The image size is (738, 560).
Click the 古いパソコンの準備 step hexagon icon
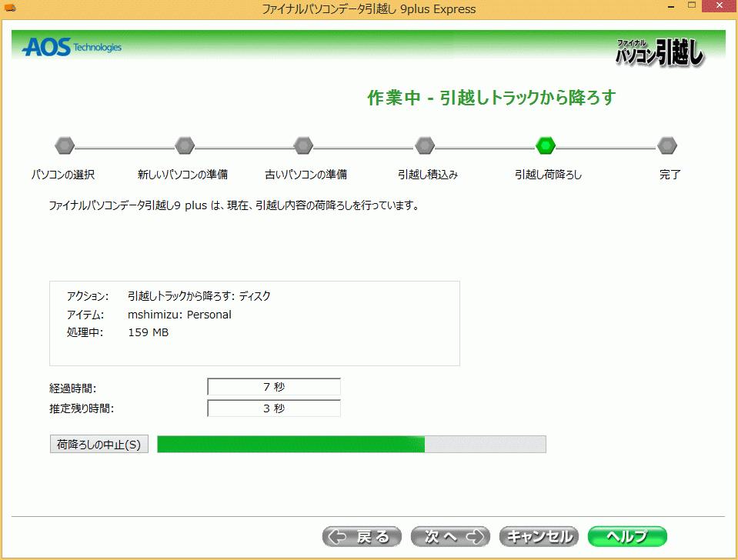(x=304, y=145)
